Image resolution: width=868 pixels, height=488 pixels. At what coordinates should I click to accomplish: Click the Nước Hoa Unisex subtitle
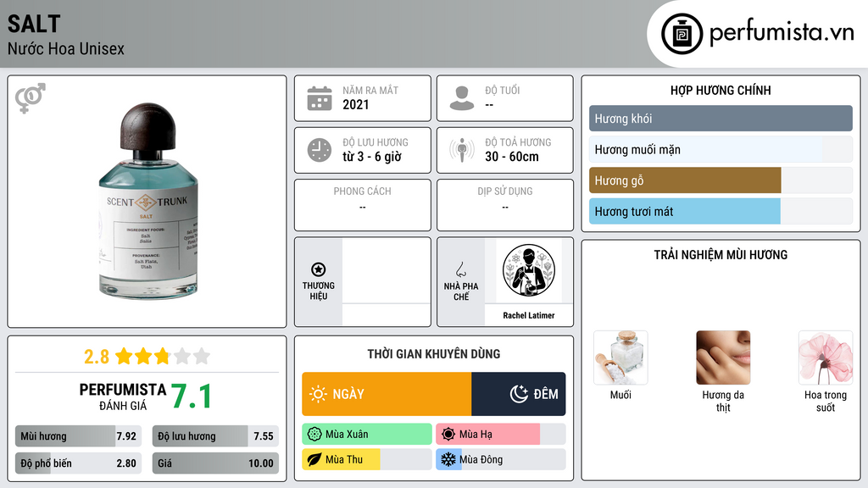point(66,48)
